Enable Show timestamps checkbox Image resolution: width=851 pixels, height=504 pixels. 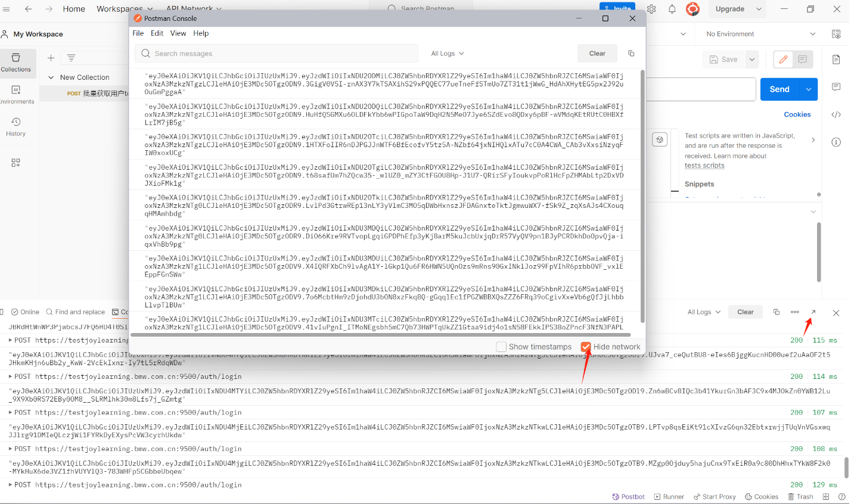tap(501, 347)
